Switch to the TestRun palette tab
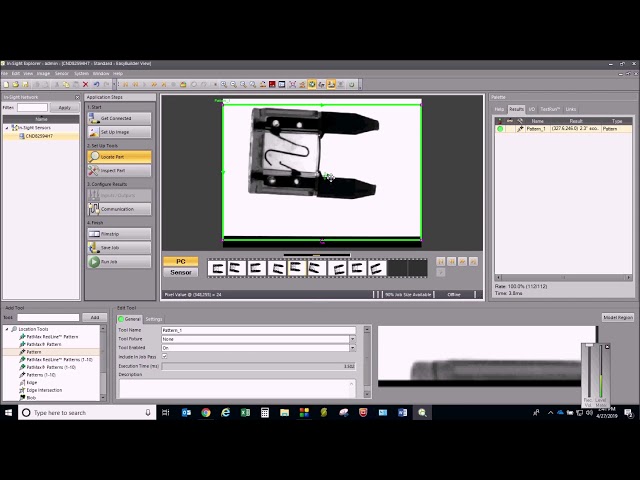The width and height of the screenshot is (640, 480). click(x=550, y=109)
